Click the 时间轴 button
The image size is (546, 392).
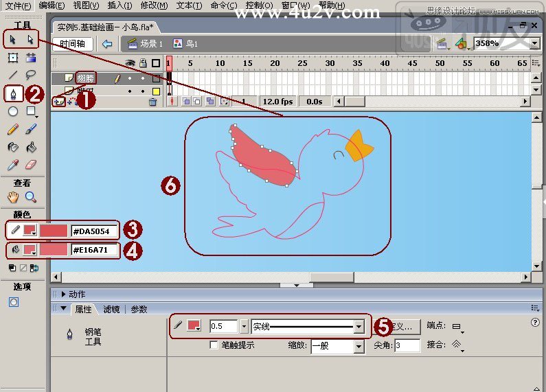(x=72, y=44)
